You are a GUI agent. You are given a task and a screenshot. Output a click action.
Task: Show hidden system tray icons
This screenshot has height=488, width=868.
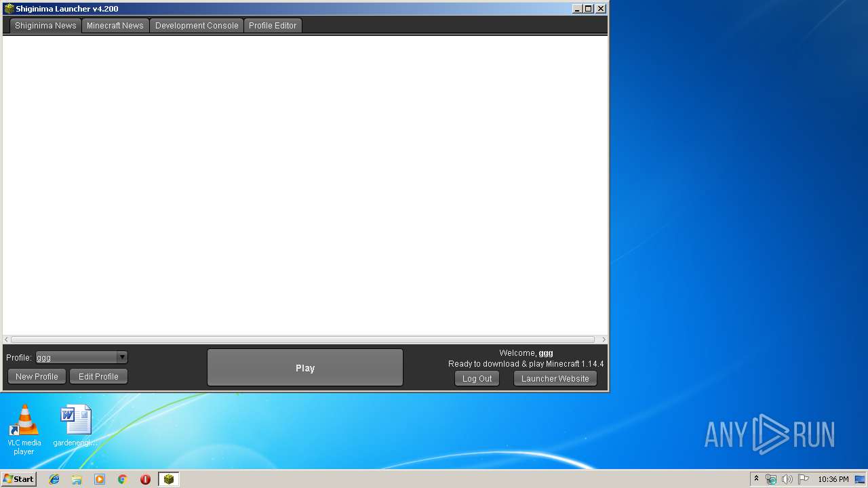pos(757,479)
